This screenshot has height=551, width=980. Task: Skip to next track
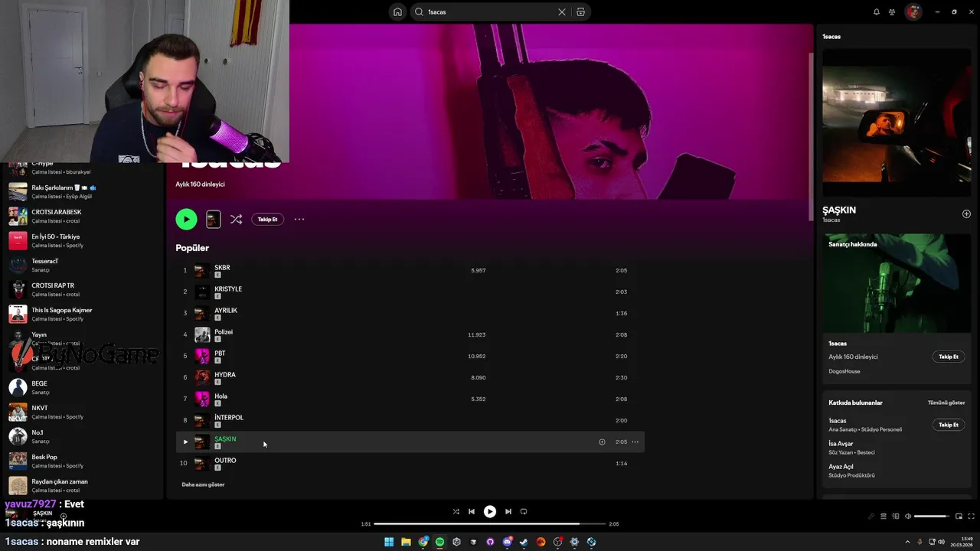[508, 512]
